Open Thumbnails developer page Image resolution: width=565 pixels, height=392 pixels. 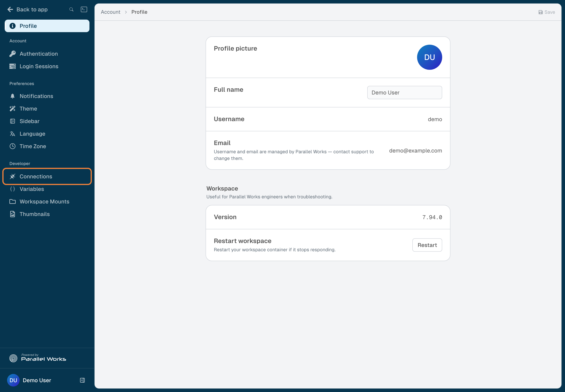tap(47, 214)
